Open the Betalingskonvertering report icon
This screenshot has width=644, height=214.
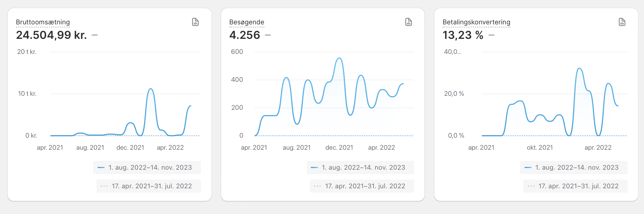pos(622,22)
